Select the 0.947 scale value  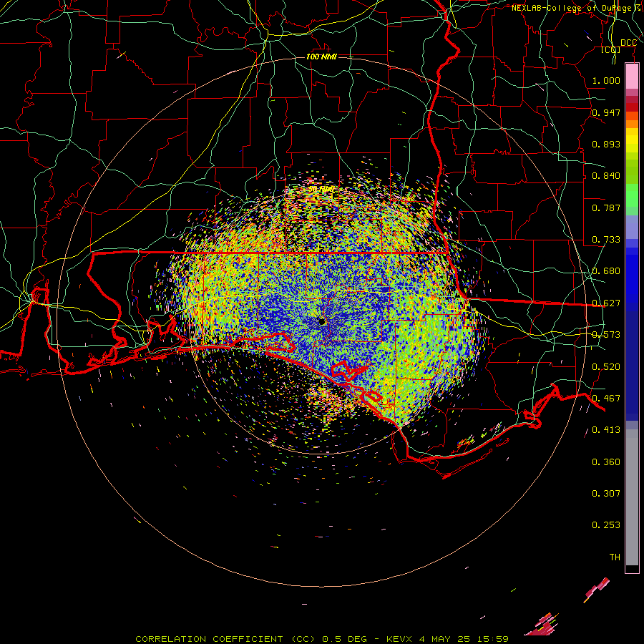[x=606, y=112]
